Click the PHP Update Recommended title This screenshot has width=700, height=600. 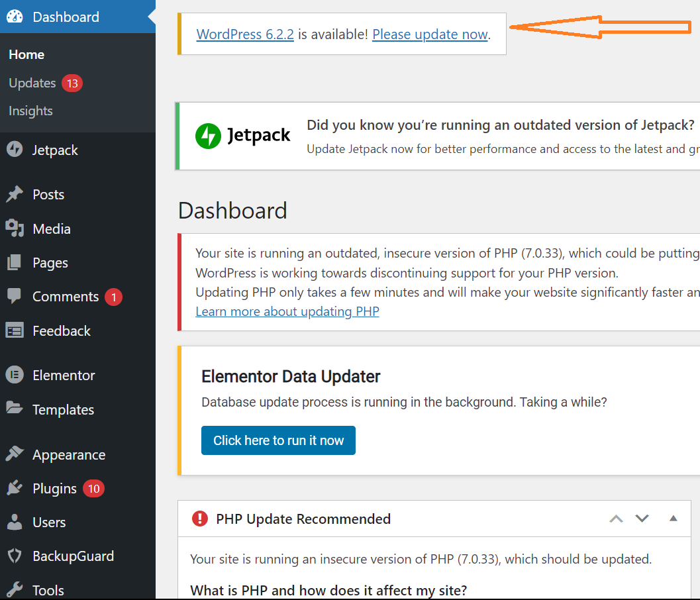[x=303, y=519]
